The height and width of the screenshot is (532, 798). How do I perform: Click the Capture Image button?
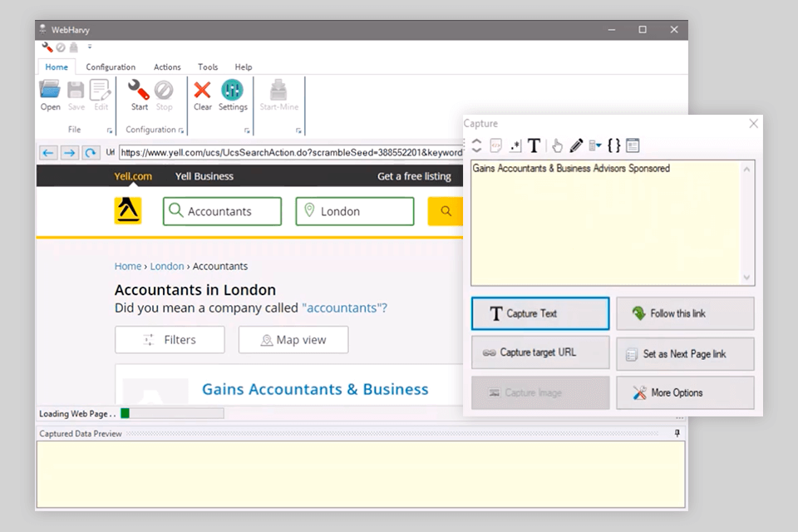coord(540,392)
